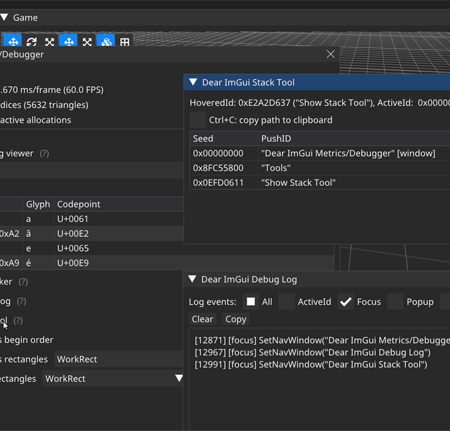Click the 0xA2 byte cell
The width and height of the screenshot is (450, 431).
pyautogui.click(x=9, y=234)
